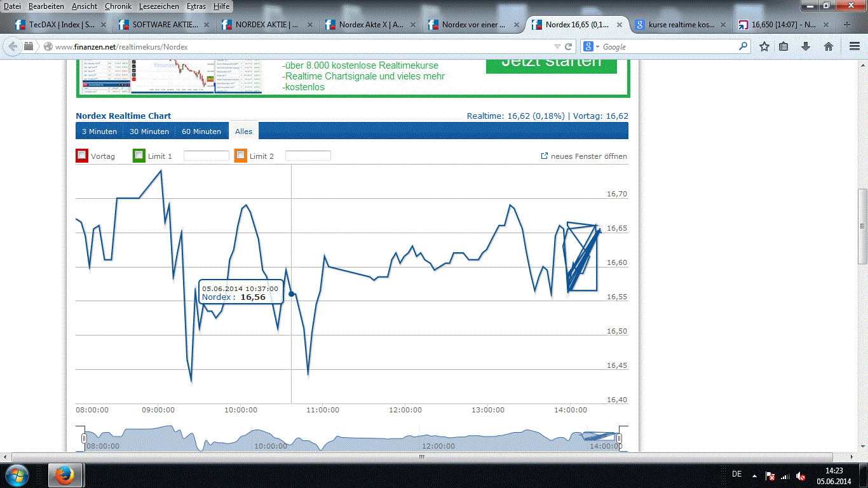Open the Ansicht menu
This screenshot has width=868, height=488.
(85, 6)
